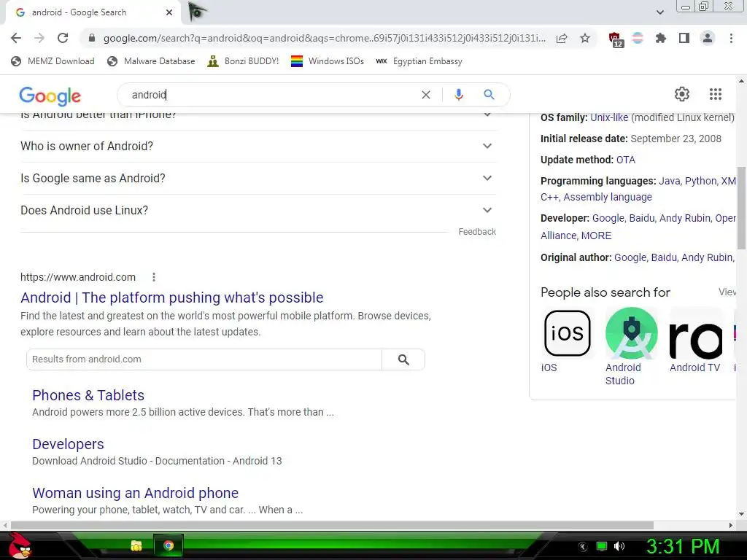
Task: Expand the partially hidden iPhone question
Action: click(x=258, y=116)
